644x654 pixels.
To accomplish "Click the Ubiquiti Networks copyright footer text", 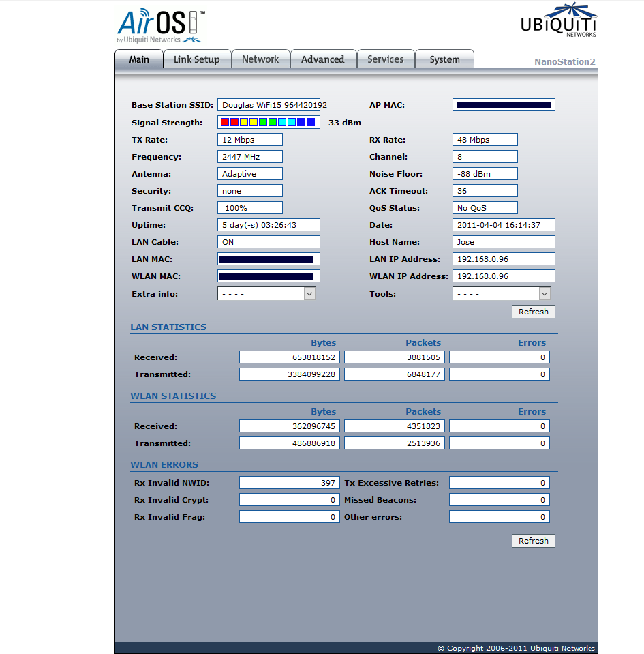I will 516,648.
